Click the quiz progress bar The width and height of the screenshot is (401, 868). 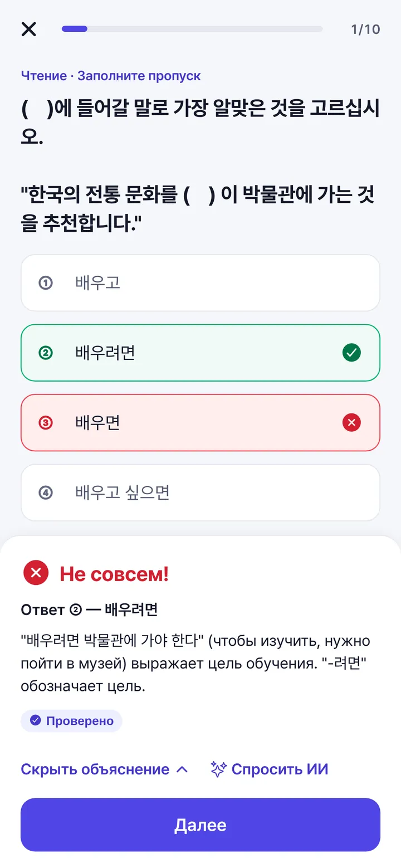(192, 29)
